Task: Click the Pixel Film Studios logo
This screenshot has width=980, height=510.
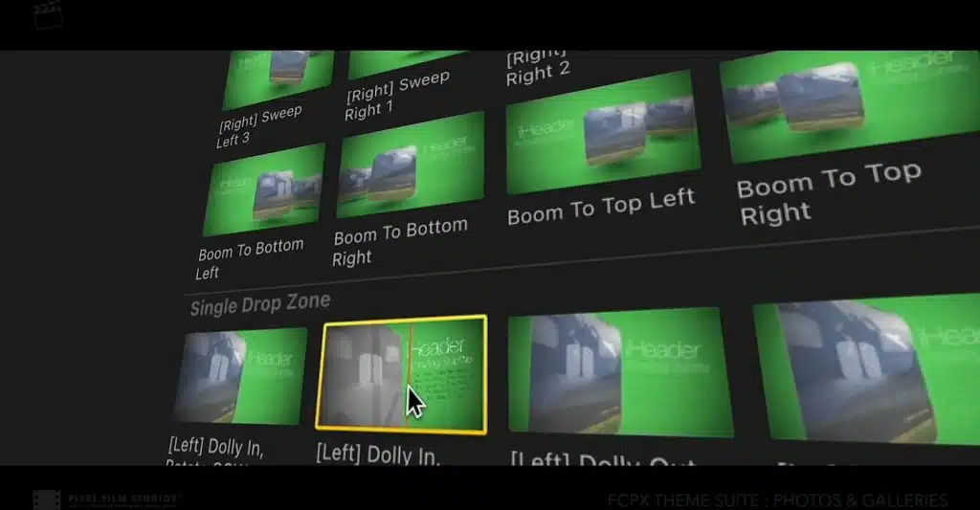Action: tap(106, 499)
